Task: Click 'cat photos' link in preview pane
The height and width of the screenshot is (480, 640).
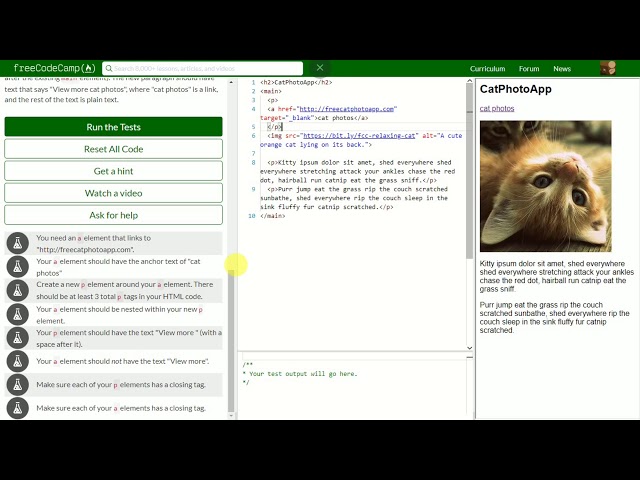Action: (497, 108)
